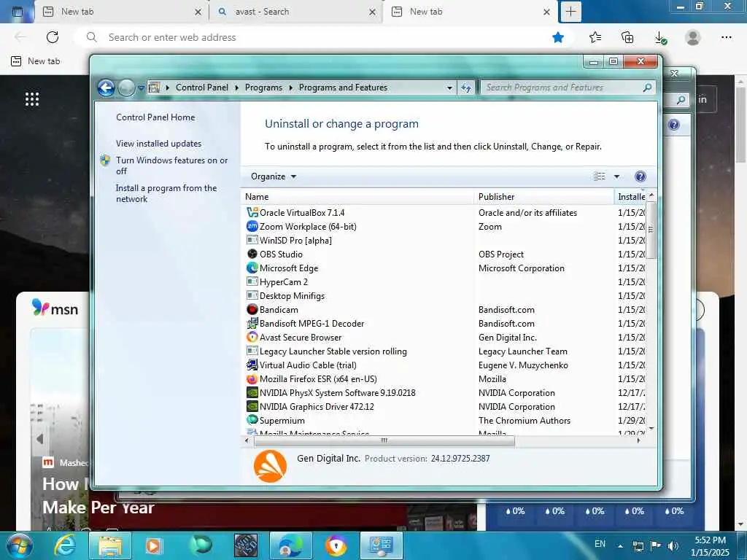Click the OBS Studio icon in list
Image resolution: width=747 pixels, height=560 pixels.
point(252,254)
